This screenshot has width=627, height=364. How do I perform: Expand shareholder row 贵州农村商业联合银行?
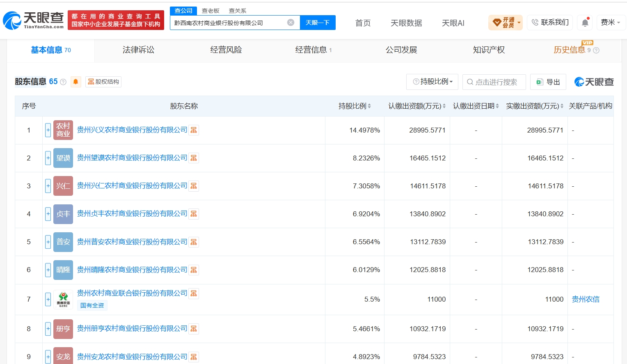pos(48,299)
